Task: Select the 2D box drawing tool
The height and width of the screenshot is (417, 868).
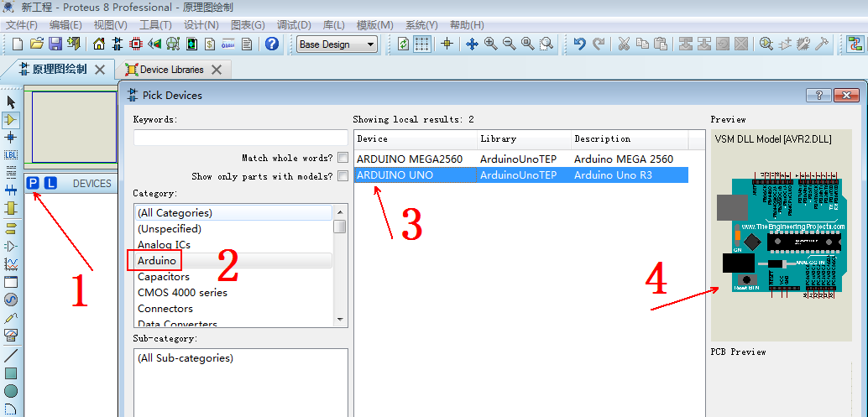Action: pos(11,373)
